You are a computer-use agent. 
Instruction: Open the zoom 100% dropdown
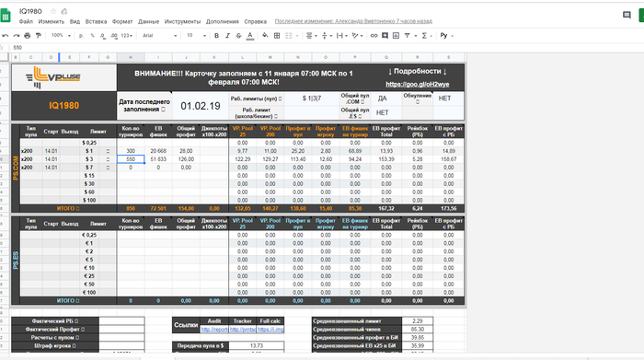61,36
